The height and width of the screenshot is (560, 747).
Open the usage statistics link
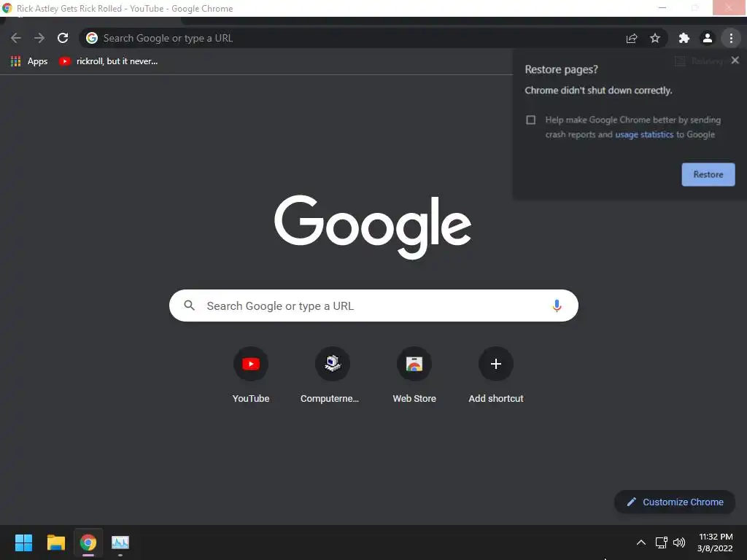click(x=644, y=135)
